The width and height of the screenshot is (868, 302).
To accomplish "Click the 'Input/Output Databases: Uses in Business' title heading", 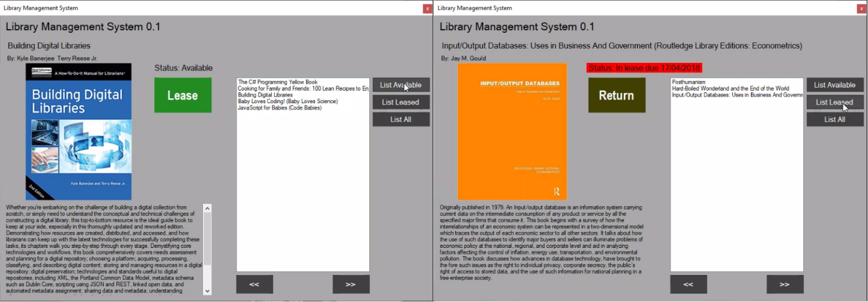I will click(622, 46).
